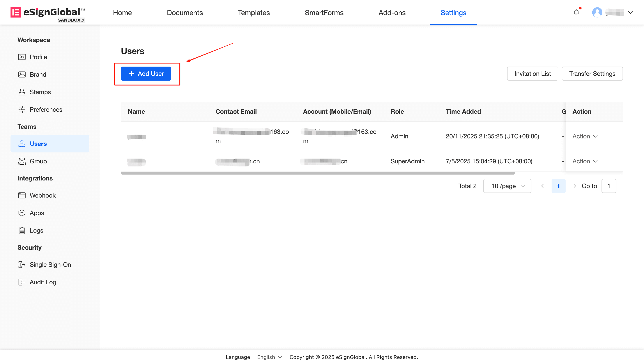Expand Action dropdown for SuperAdmin row

pyautogui.click(x=585, y=161)
